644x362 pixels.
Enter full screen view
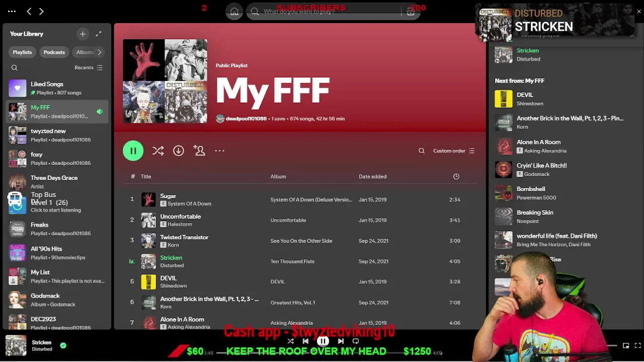point(637,345)
